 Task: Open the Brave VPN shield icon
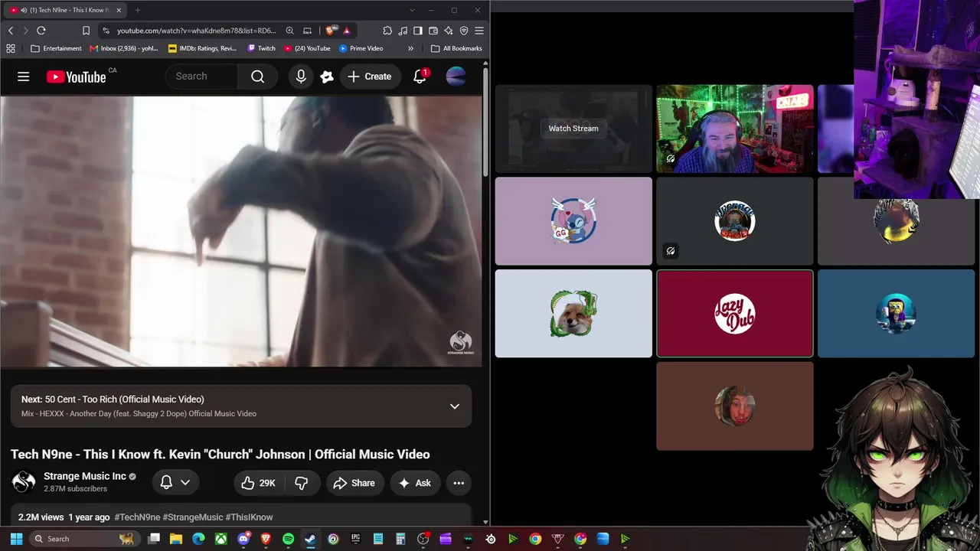pos(464,31)
